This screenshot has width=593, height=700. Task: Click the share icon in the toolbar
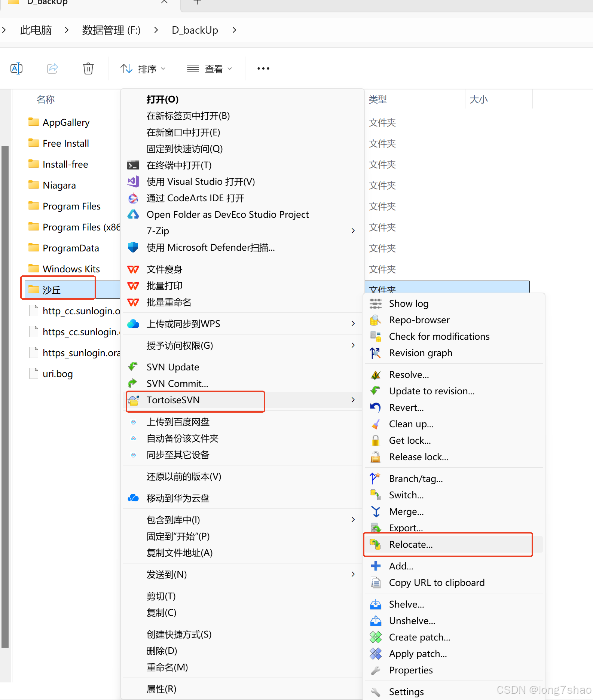click(52, 68)
